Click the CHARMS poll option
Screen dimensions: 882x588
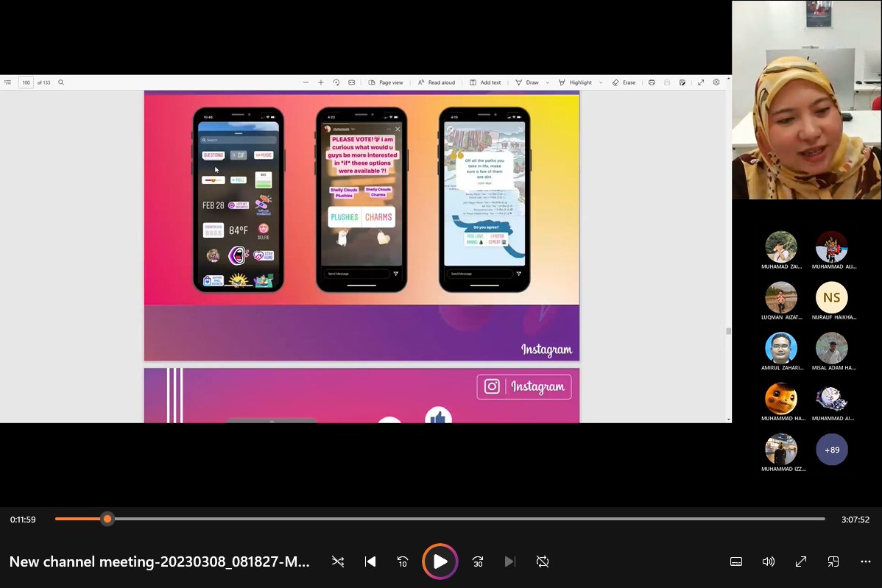(378, 217)
